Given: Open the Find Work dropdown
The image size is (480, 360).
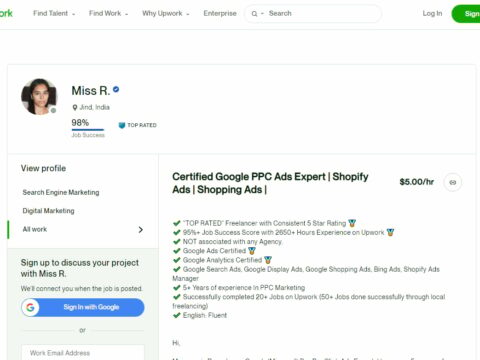Looking at the screenshot, I should 108,13.
